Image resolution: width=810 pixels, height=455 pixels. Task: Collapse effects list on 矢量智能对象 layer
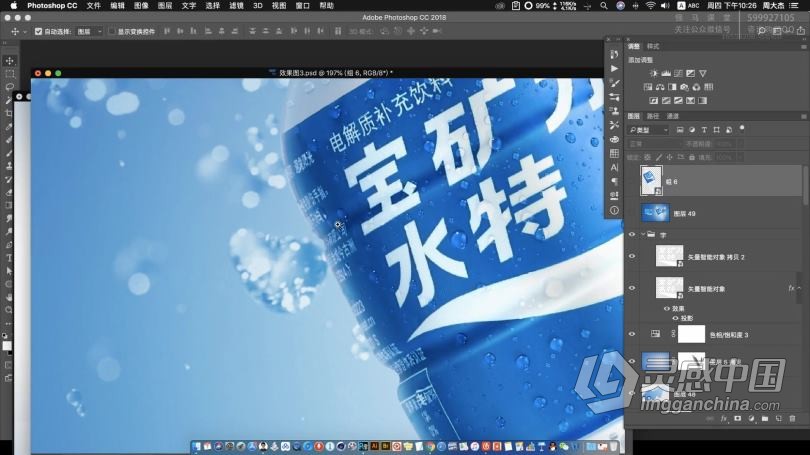tap(799, 288)
